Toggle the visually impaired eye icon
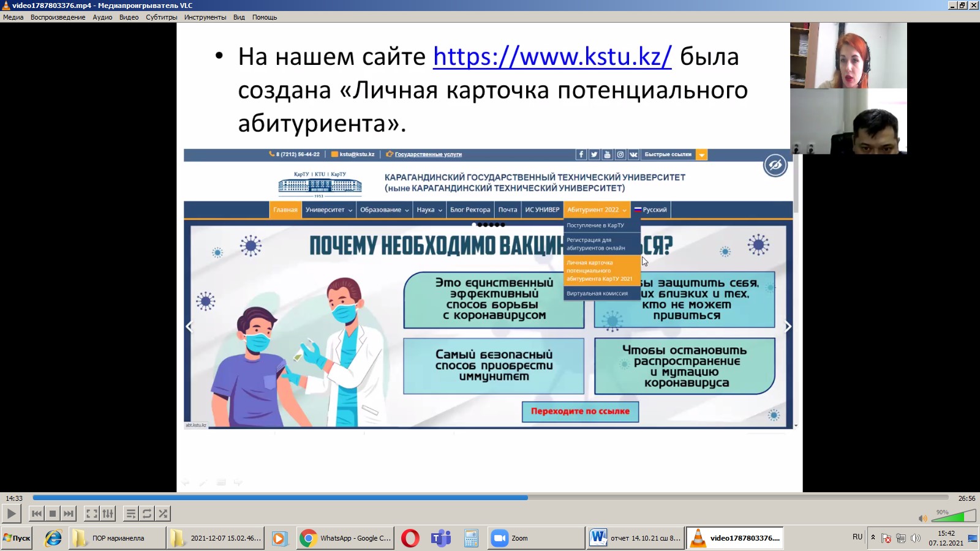980x551 pixels. 775,165
